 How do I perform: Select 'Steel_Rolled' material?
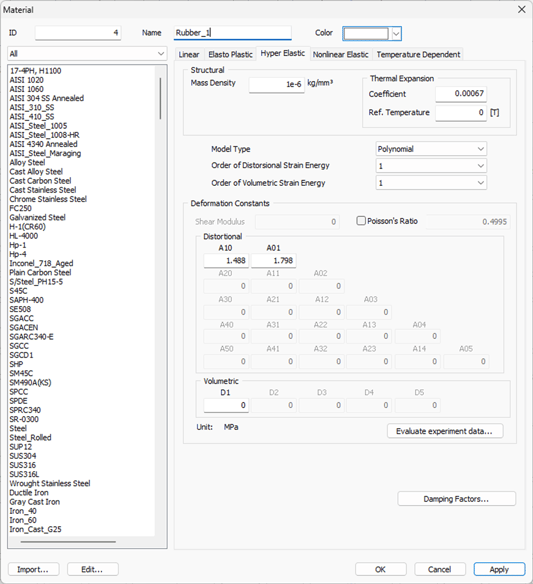(30, 438)
